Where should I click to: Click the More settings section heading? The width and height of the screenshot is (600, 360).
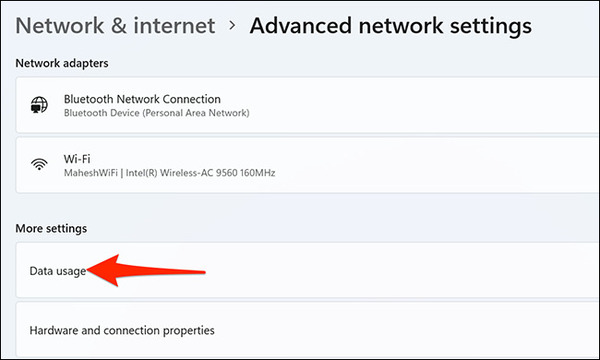[51, 228]
